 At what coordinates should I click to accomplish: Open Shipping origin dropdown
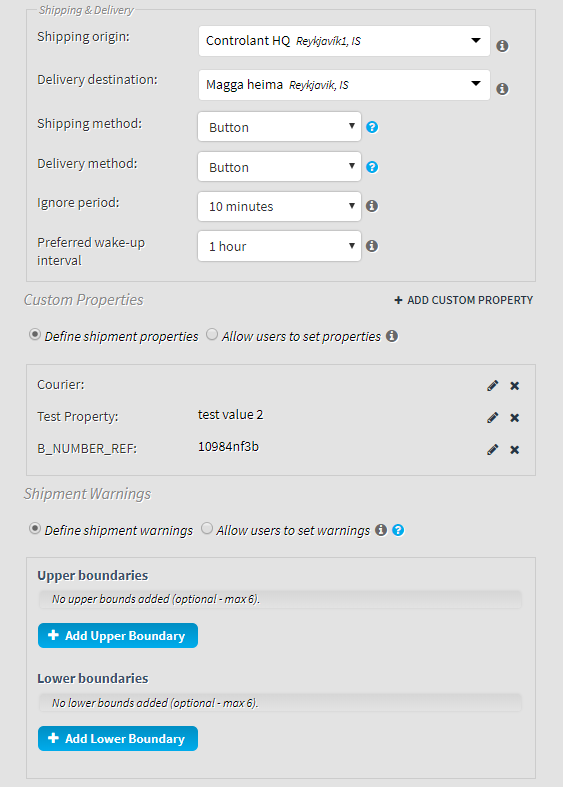point(344,41)
